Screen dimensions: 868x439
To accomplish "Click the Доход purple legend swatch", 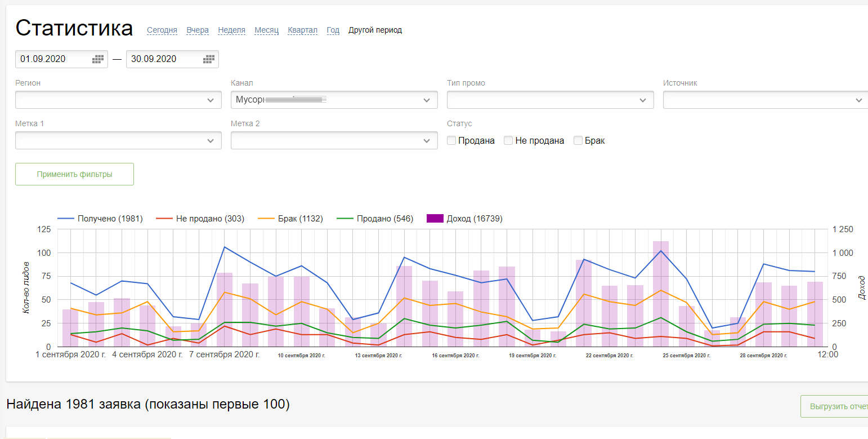I will tap(435, 219).
